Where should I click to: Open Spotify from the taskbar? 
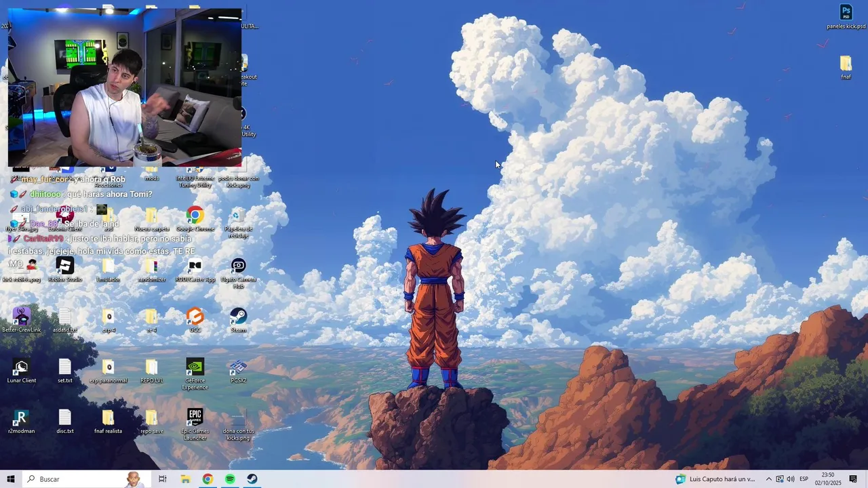pos(230,479)
